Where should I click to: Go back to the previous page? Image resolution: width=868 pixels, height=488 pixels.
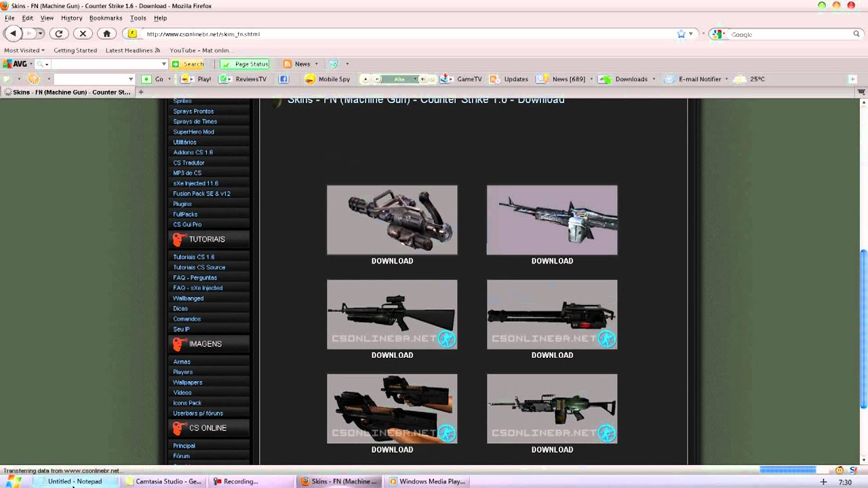(x=13, y=33)
